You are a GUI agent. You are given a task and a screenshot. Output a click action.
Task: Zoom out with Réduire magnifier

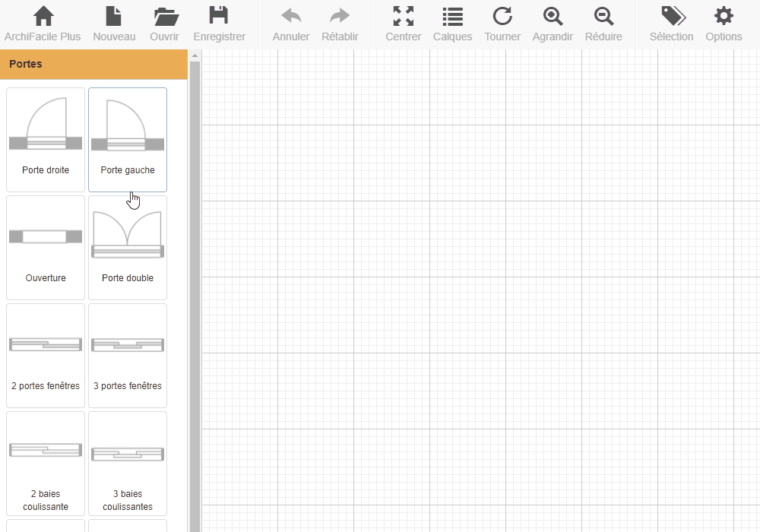[603, 17]
